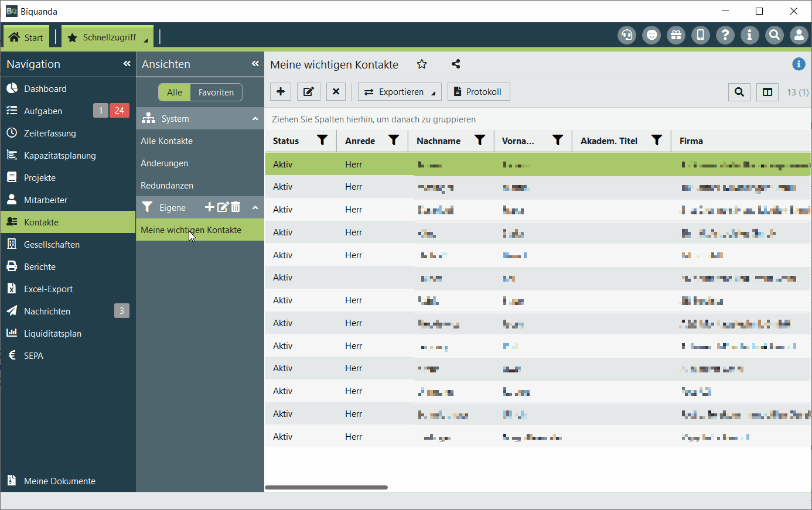Open the Alle Kontakte view
This screenshot has width=812, height=510.
tap(167, 141)
